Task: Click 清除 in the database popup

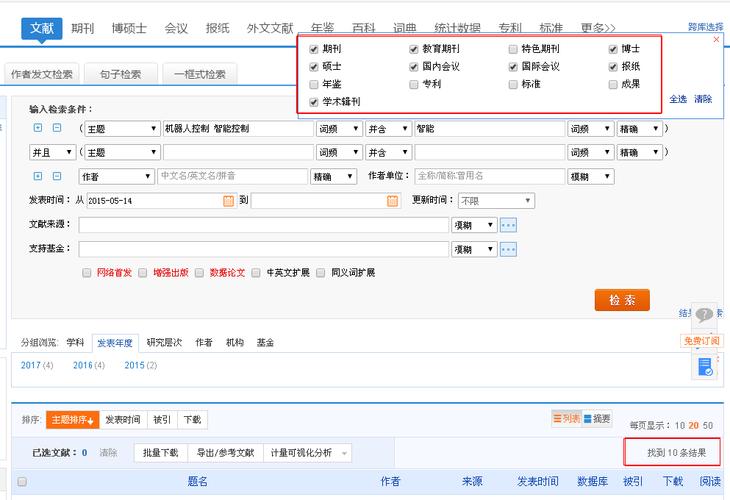Action: pyautogui.click(x=703, y=99)
